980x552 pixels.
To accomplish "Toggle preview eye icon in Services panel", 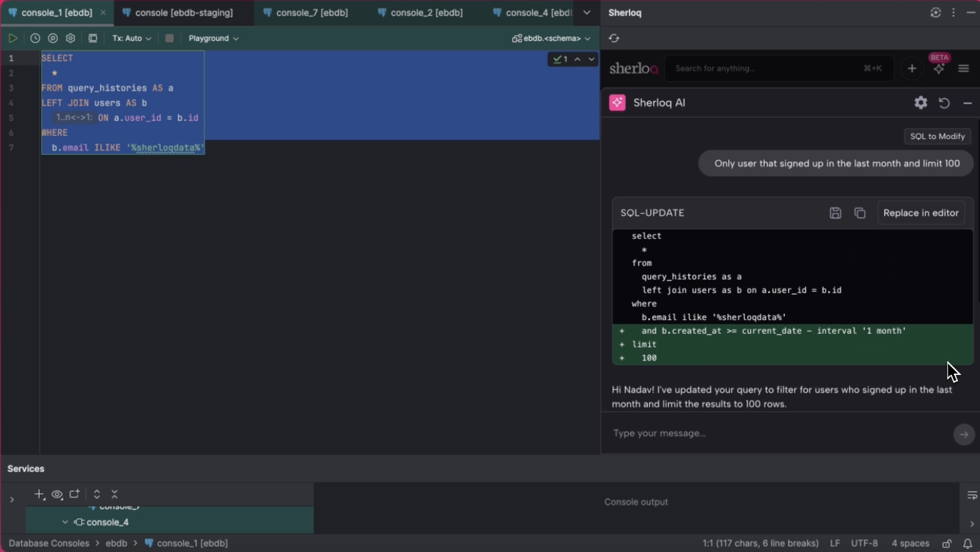I will pyautogui.click(x=57, y=495).
